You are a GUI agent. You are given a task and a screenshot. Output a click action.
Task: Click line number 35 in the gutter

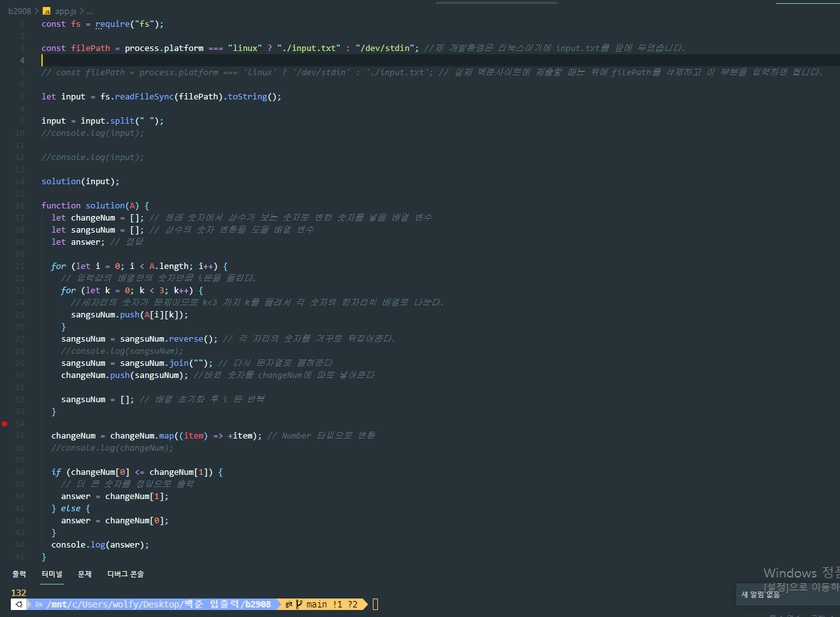click(20, 436)
